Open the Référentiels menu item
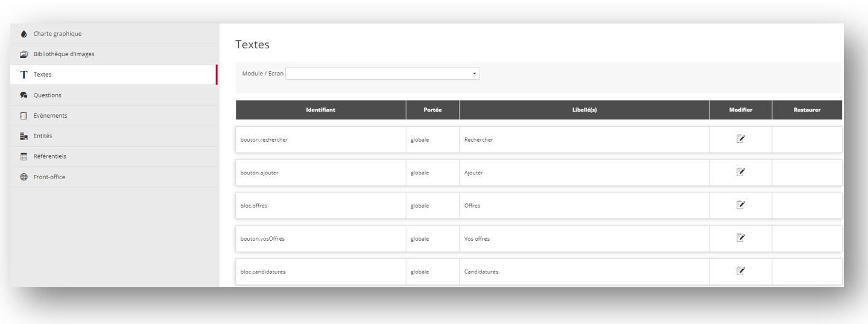 coord(49,156)
